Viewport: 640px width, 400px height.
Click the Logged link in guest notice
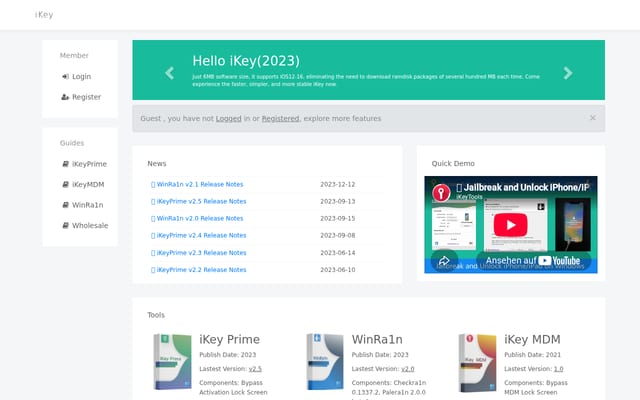(x=229, y=118)
